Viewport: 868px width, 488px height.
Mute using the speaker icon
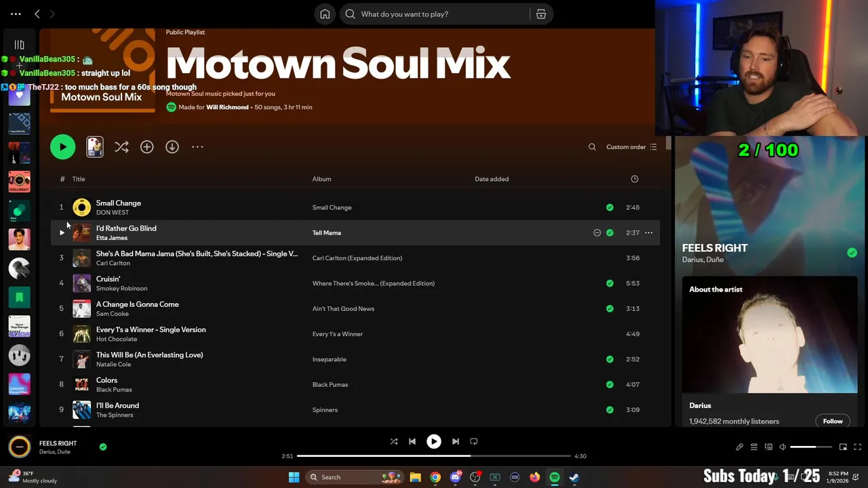(783, 447)
